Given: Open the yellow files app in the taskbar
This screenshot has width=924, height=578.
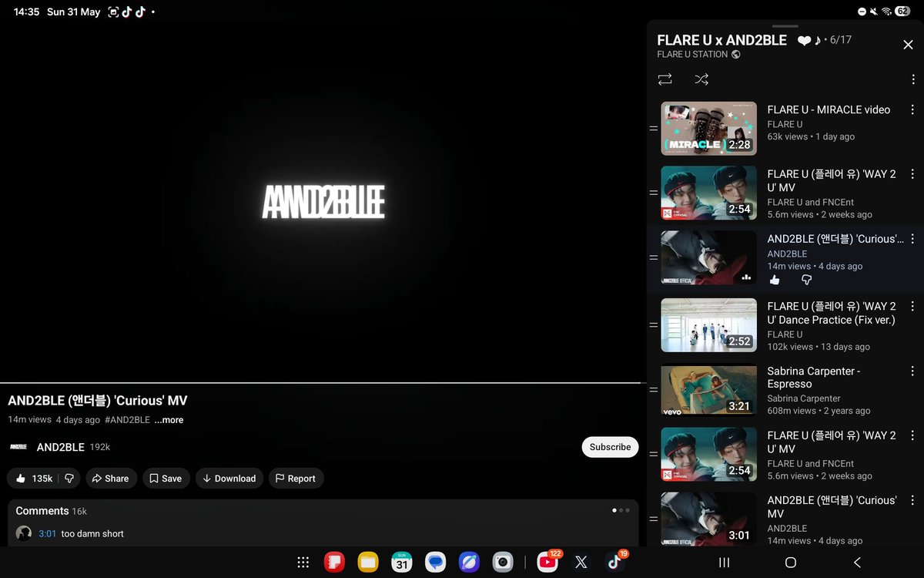Looking at the screenshot, I should [x=368, y=563].
